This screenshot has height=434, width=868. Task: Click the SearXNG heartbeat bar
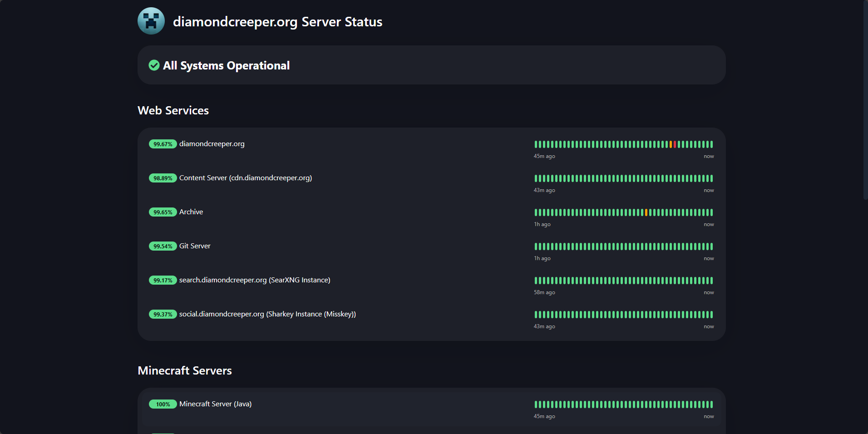coord(624,281)
